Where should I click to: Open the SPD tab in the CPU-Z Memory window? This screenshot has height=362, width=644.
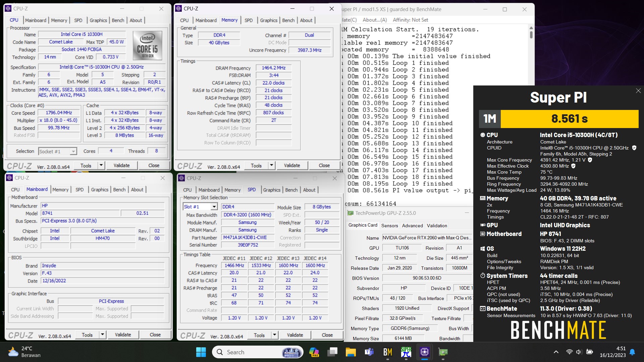249,20
